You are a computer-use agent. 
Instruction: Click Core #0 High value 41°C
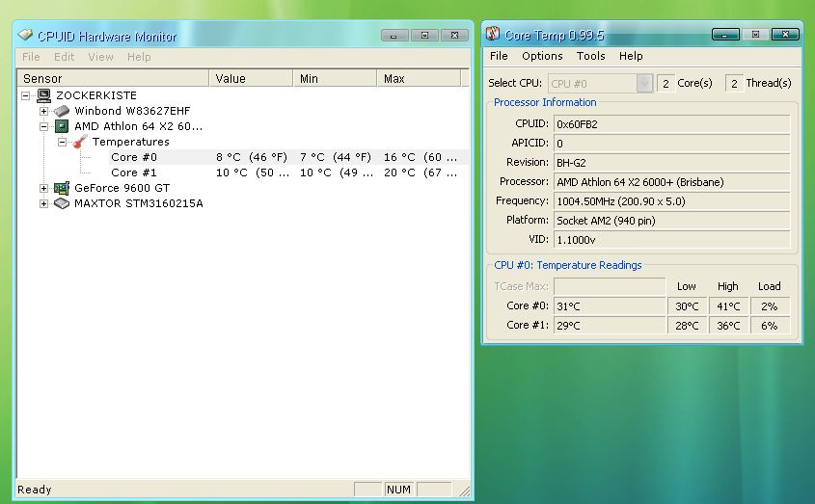[x=728, y=306]
